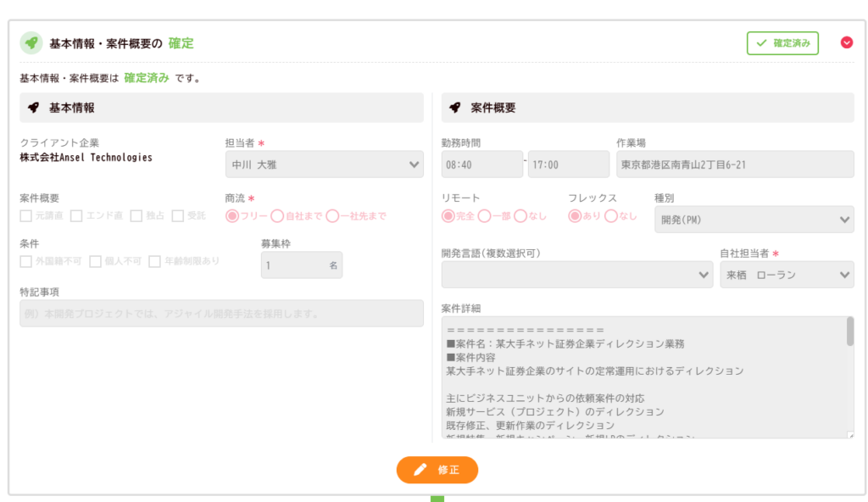
Task: Select リモート 一部 radio button
Action: [485, 215]
